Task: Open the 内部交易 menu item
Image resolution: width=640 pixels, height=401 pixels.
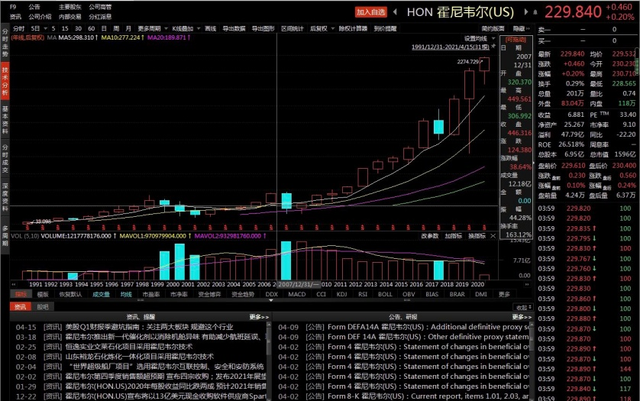Action: click(70, 17)
